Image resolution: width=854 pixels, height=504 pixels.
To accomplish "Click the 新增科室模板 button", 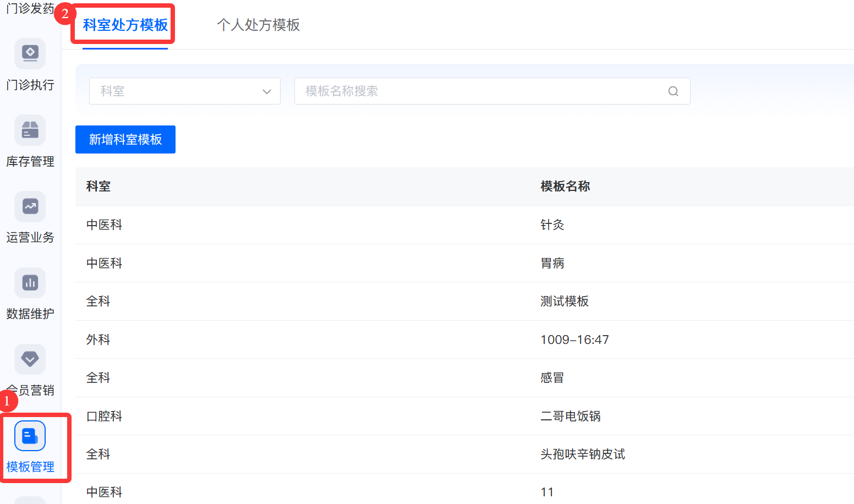I will (x=125, y=140).
